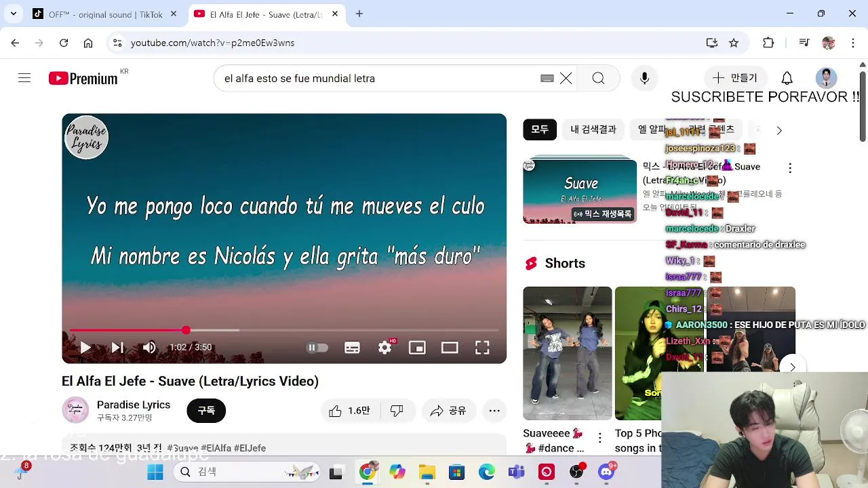Screen dimensions: 868x488
Task: Clear the search box text with X
Action: point(566,79)
